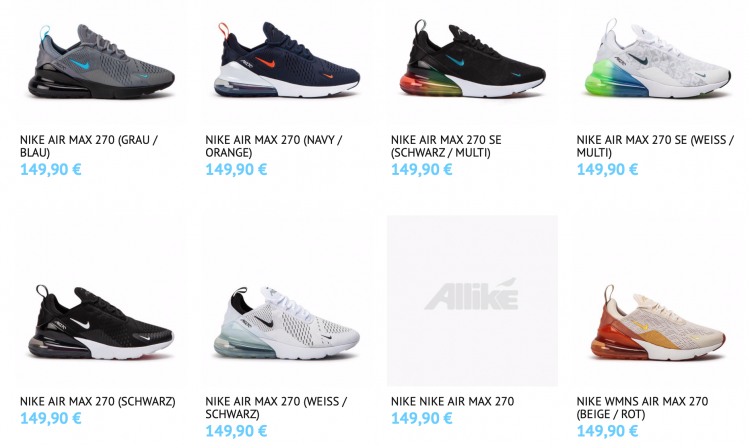750x446 pixels.
Task: Open the black shoe with rainbow sole image
Action: click(472, 62)
